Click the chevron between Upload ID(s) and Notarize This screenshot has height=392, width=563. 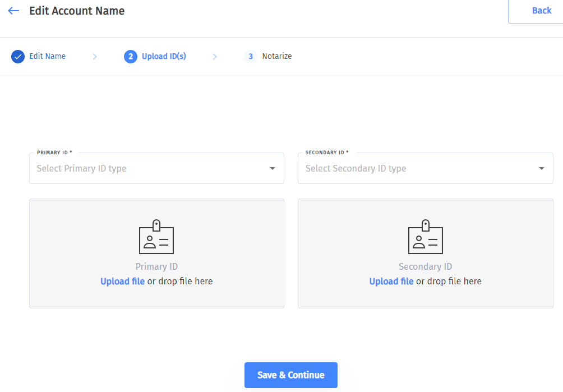pyautogui.click(x=215, y=57)
